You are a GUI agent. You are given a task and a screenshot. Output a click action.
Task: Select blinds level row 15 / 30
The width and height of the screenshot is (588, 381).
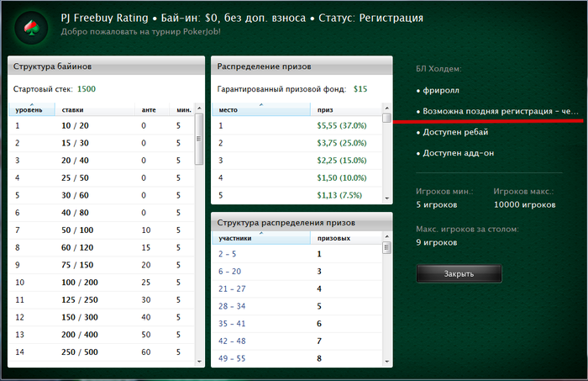click(x=102, y=143)
